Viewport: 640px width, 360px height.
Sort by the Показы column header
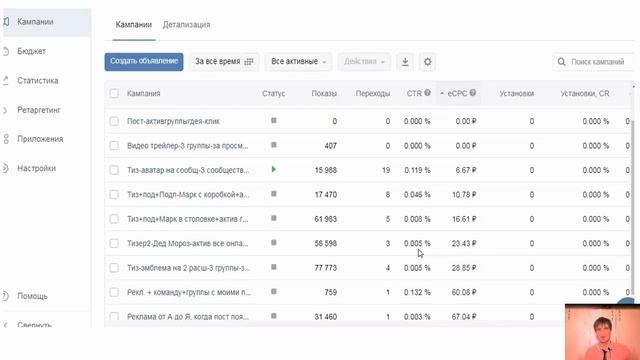(324, 93)
